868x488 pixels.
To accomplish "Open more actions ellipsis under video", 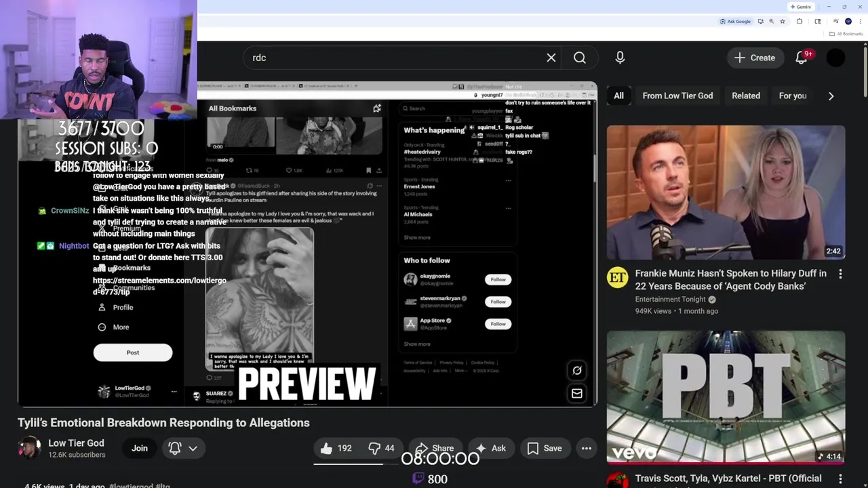I will tap(587, 448).
